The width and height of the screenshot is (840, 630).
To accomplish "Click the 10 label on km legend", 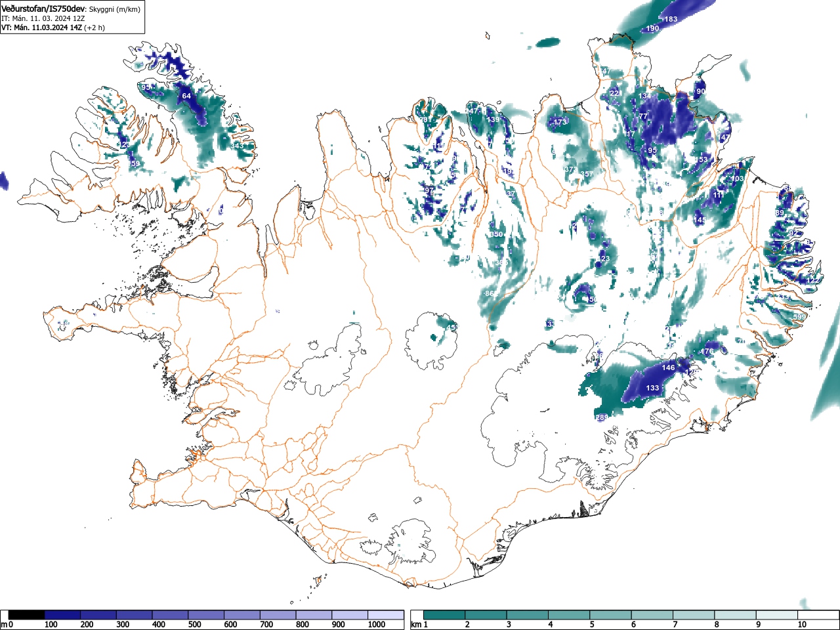I will point(802,625).
